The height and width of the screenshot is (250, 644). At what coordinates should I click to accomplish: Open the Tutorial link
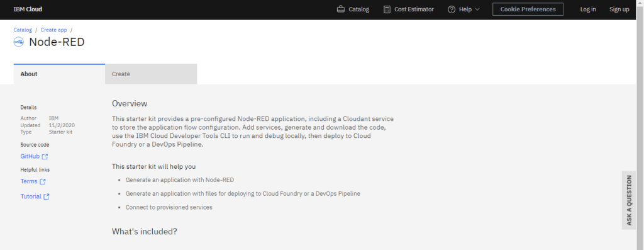[31, 196]
